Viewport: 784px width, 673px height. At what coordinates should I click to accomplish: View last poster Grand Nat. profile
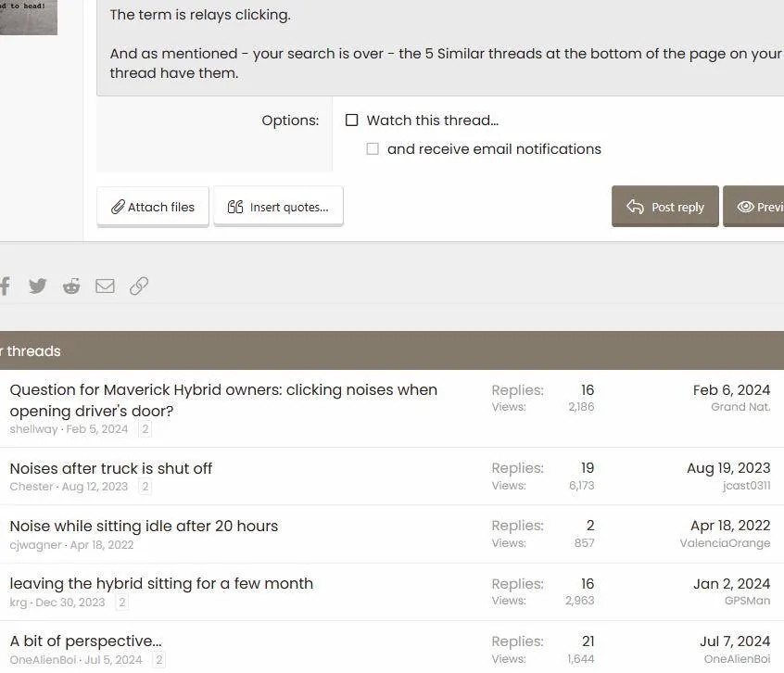point(740,407)
